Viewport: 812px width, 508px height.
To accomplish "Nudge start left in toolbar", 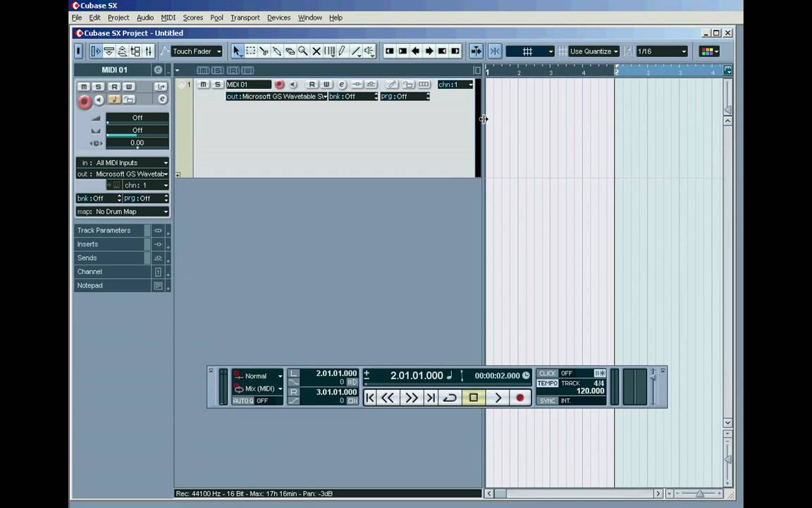I will click(389, 52).
